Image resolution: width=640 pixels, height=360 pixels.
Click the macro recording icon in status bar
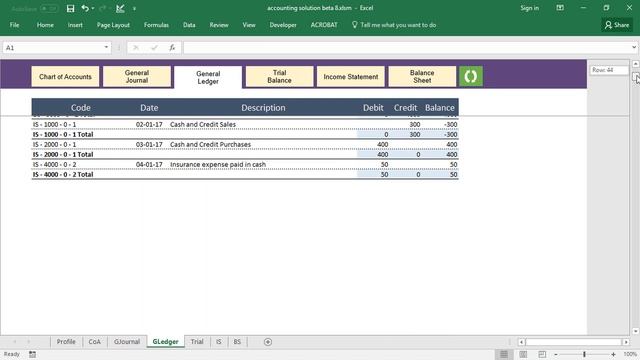click(32, 354)
